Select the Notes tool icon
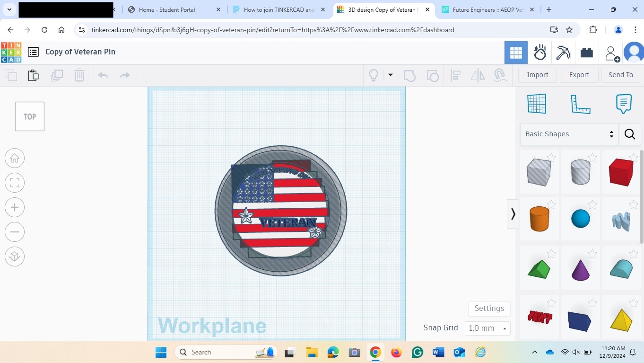Viewport: 644px width, 363px height. click(624, 104)
